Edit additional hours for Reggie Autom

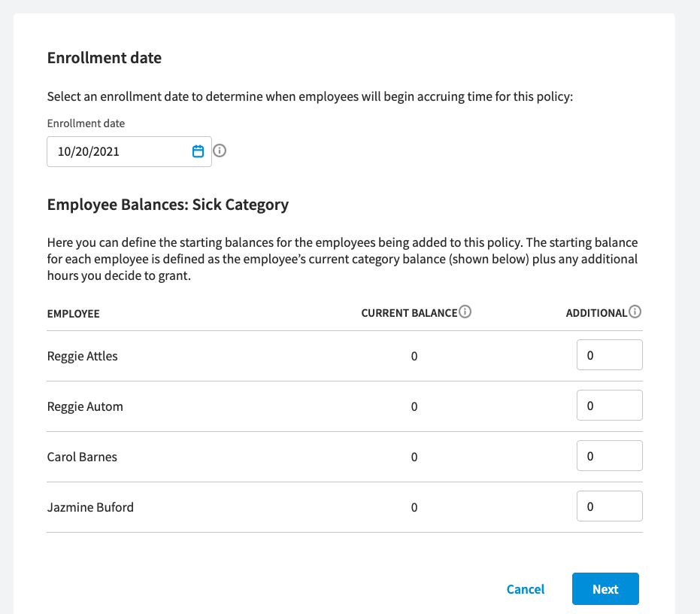point(609,406)
